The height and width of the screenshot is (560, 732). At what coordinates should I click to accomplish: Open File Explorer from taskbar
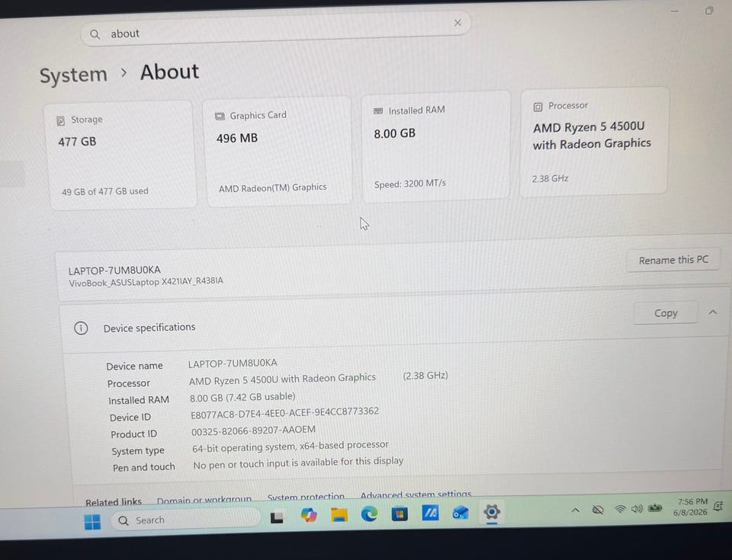[x=339, y=515]
